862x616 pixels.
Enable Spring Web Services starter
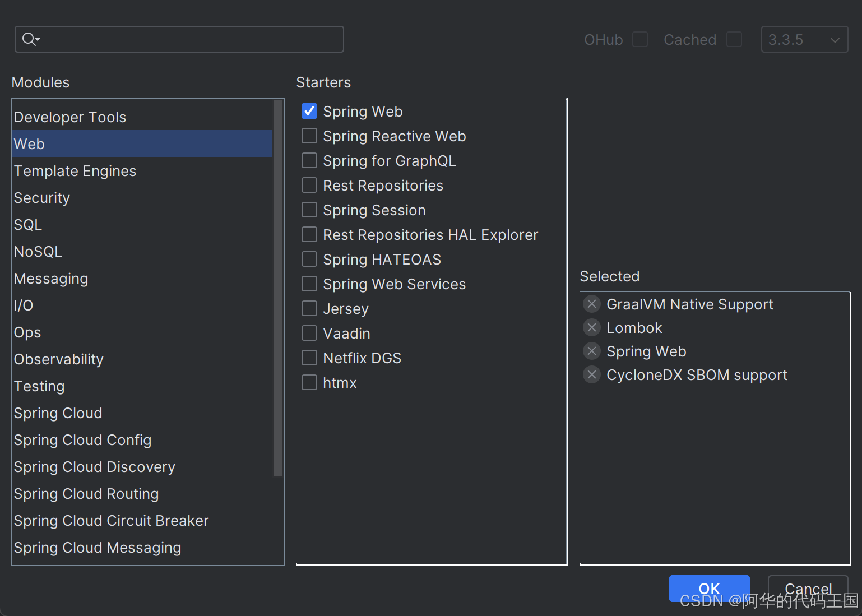point(309,284)
